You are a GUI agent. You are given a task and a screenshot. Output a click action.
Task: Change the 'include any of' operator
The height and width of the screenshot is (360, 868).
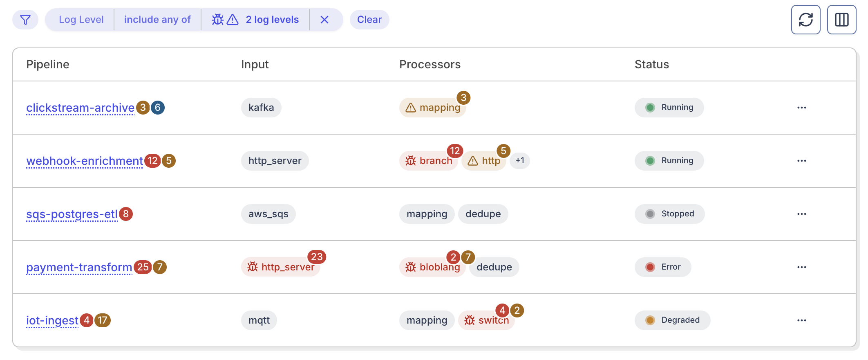coord(157,20)
